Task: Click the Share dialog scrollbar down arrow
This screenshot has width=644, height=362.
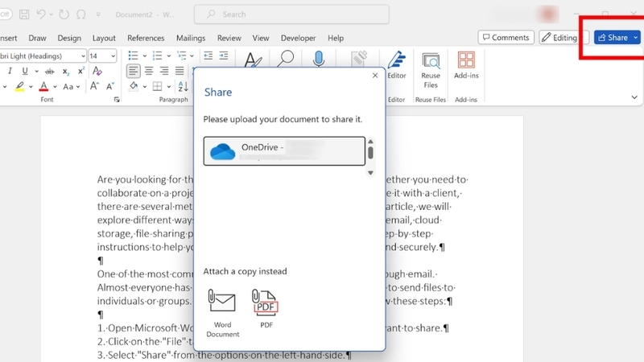Action: pos(370,173)
